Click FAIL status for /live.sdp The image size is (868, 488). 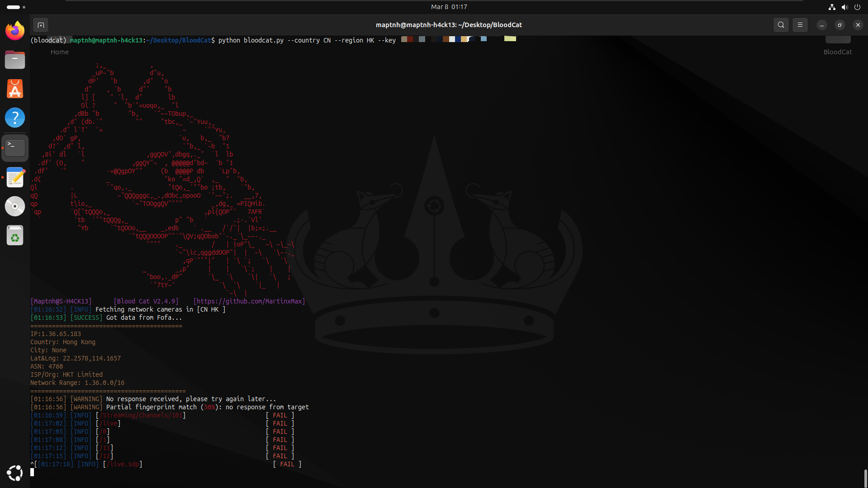pos(287,464)
